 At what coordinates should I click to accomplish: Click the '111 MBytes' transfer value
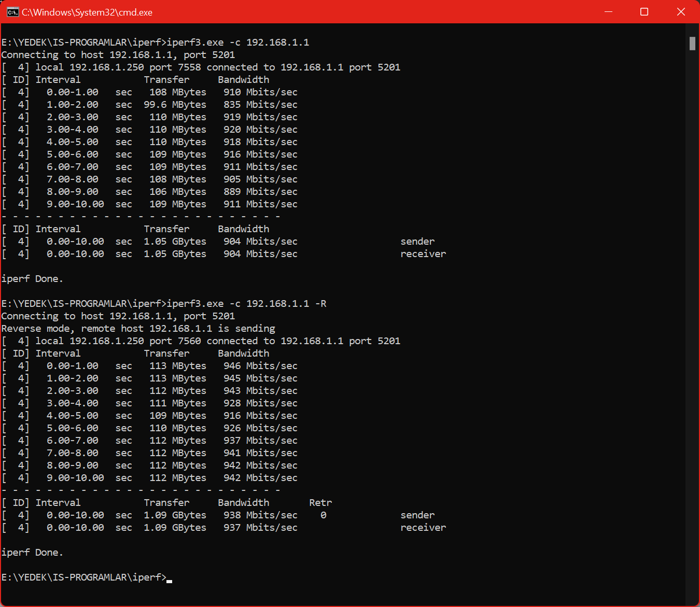tap(178, 403)
